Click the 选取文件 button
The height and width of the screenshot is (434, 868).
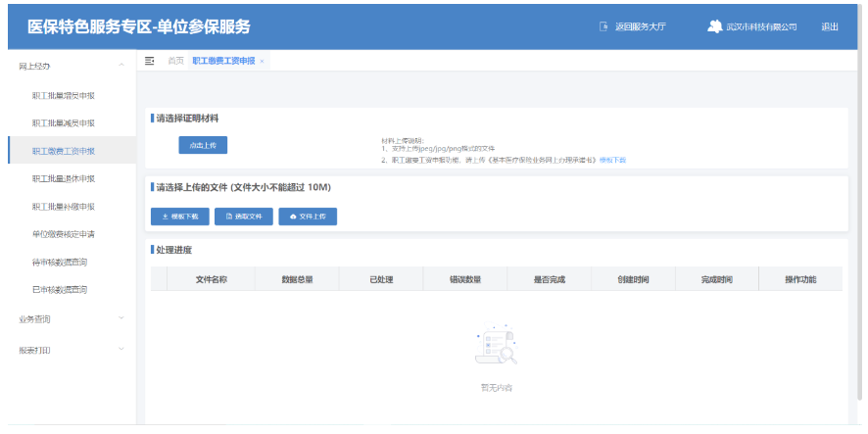tap(243, 216)
